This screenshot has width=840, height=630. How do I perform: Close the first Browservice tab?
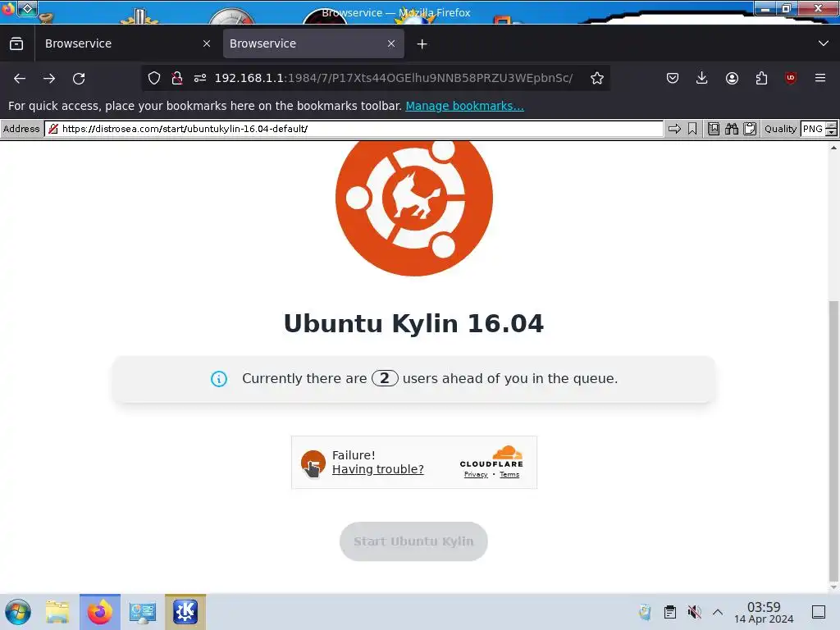pyautogui.click(x=207, y=44)
